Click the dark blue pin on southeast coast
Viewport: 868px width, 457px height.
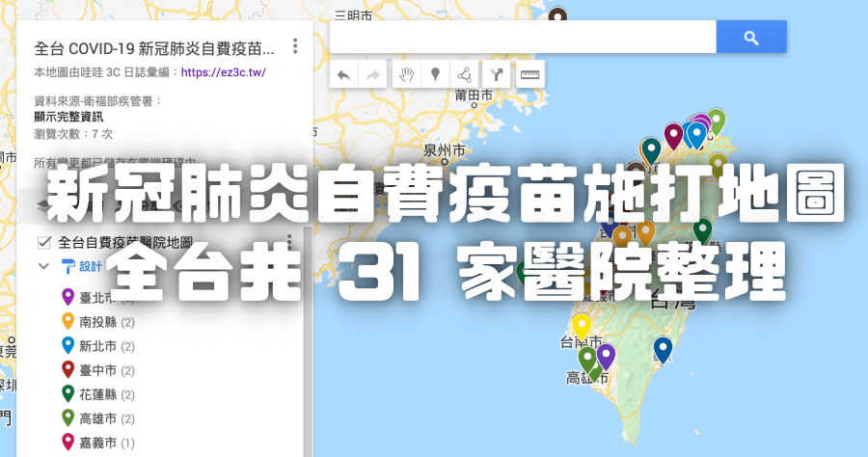pyautogui.click(x=664, y=350)
